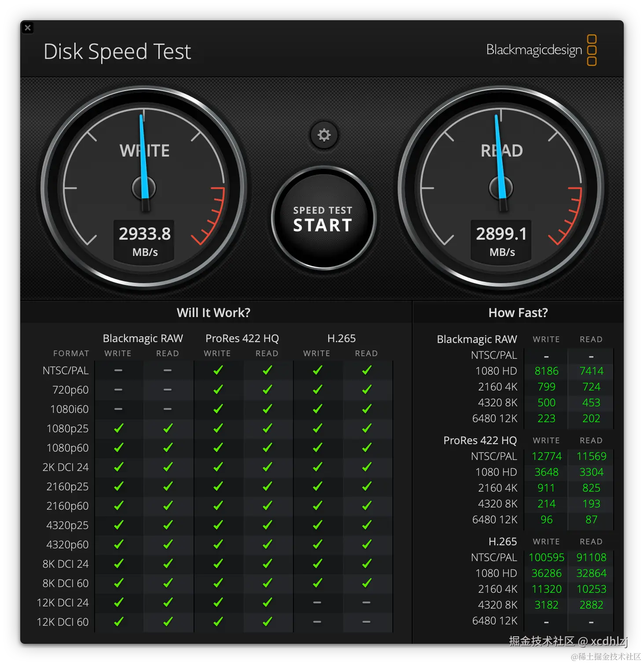Click H.265 read dash for 12K DCI 60

[366, 622]
